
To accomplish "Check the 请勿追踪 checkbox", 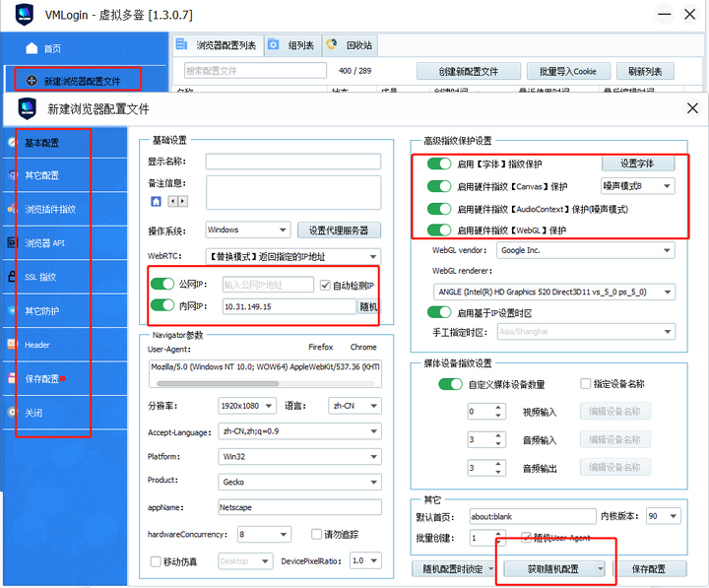I will (x=316, y=534).
